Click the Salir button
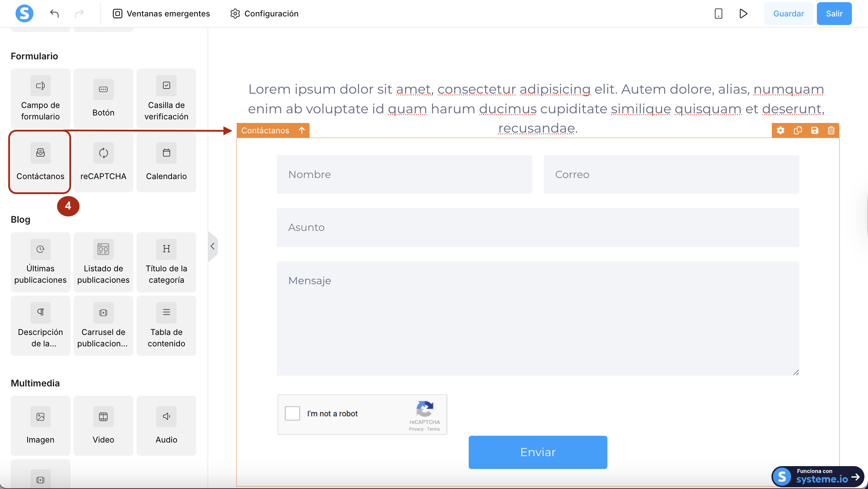The height and width of the screenshot is (489, 868). click(834, 14)
